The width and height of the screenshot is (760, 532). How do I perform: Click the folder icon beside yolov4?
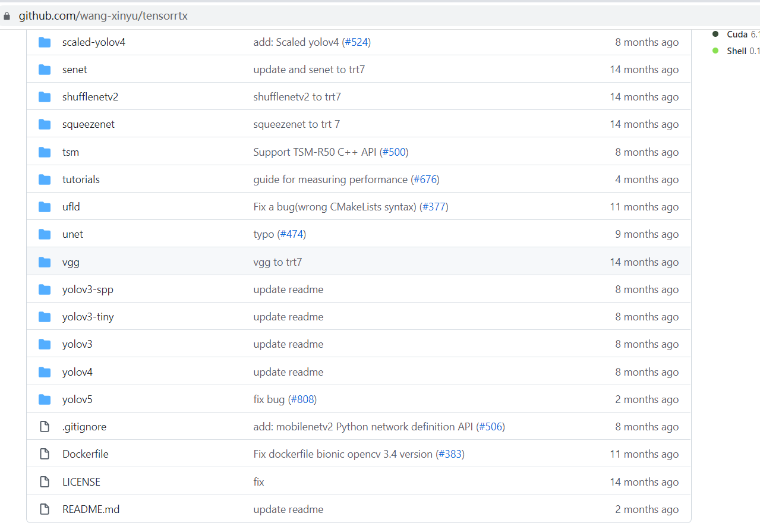point(45,372)
